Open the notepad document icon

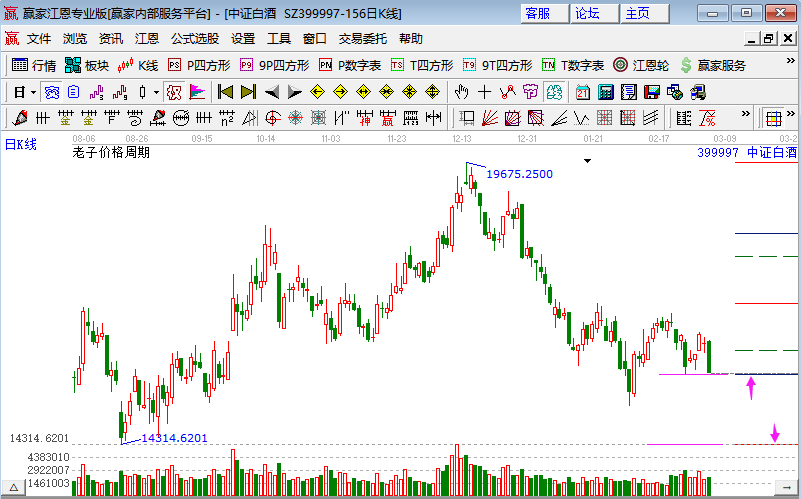(628, 92)
